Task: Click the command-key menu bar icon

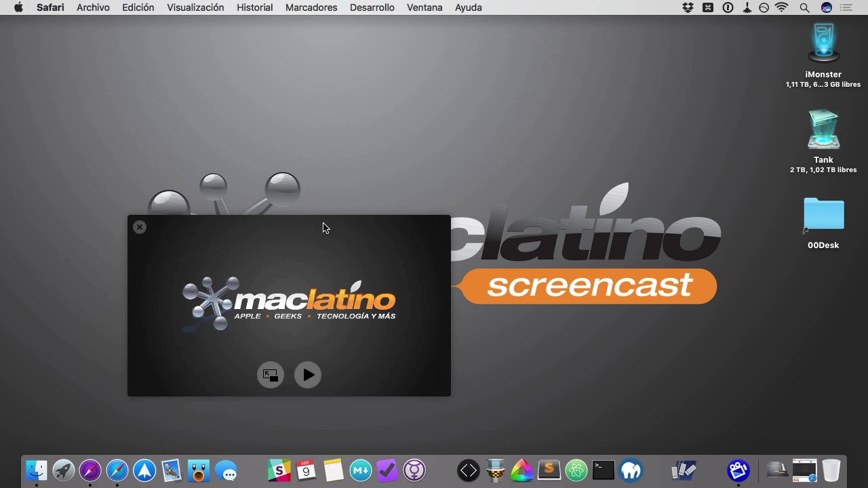Action: (708, 7)
